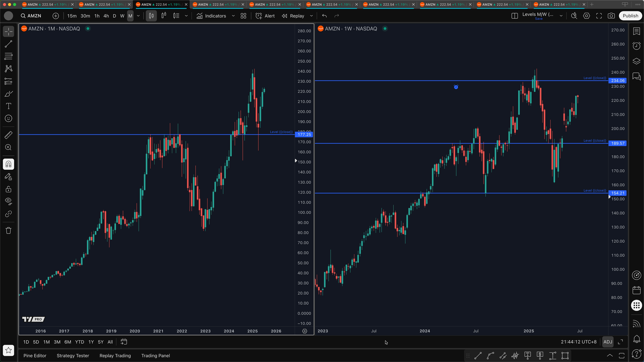
Task: Switch to the 30m timeframe
Action: (x=85, y=16)
